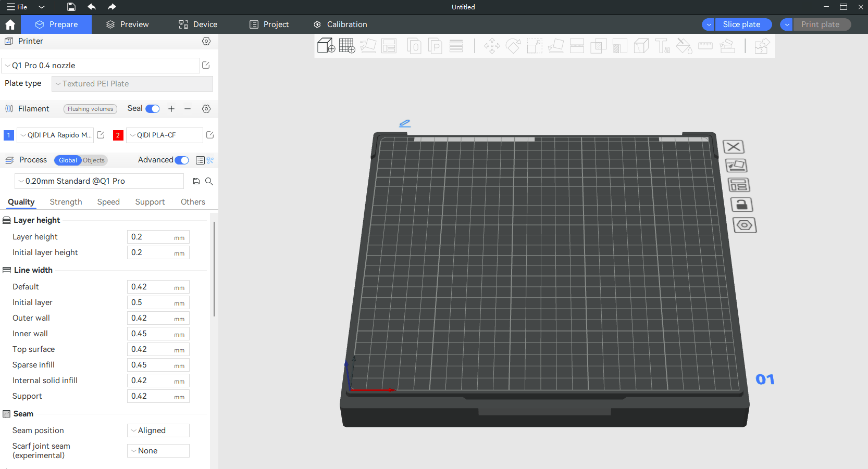Click the Flushing volumes button
The image size is (868, 469).
pyautogui.click(x=90, y=109)
